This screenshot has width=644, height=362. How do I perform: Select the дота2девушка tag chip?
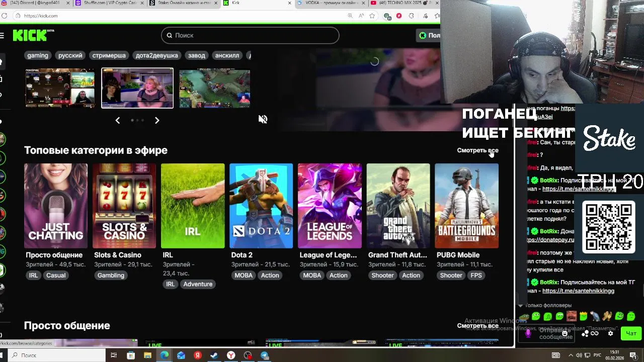coord(157,55)
